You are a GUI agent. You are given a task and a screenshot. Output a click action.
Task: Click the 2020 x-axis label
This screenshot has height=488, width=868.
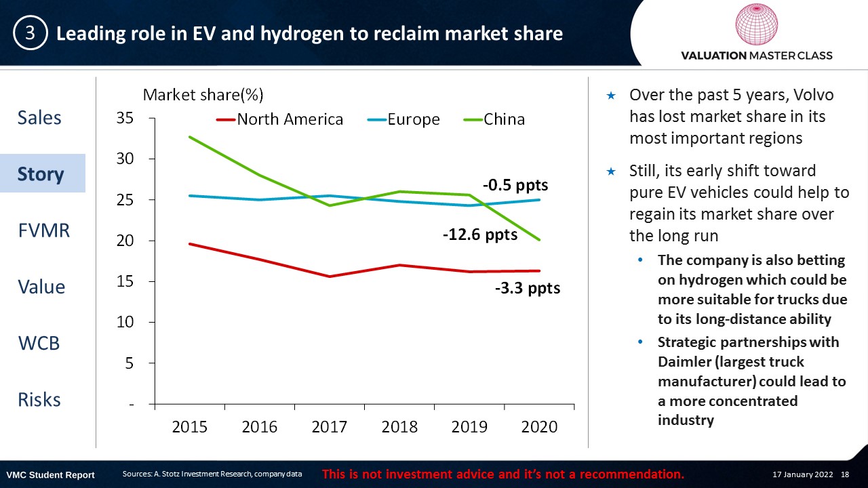(539, 427)
